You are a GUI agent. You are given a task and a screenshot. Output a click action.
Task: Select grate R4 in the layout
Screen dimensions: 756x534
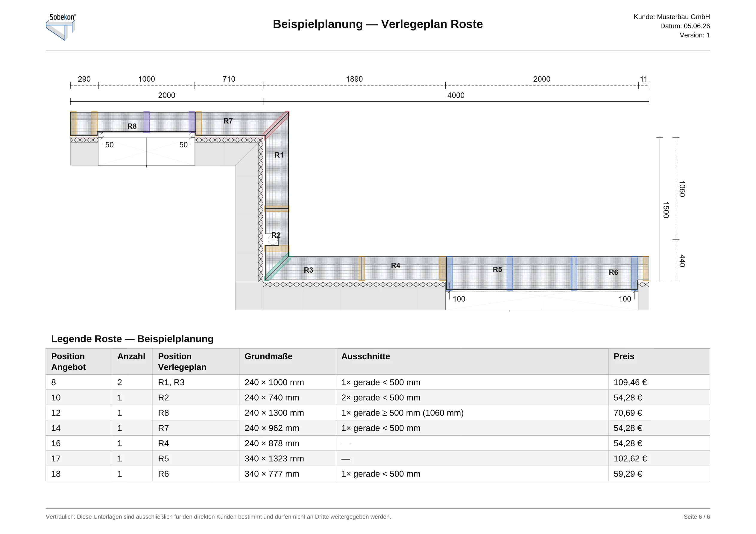(395, 266)
